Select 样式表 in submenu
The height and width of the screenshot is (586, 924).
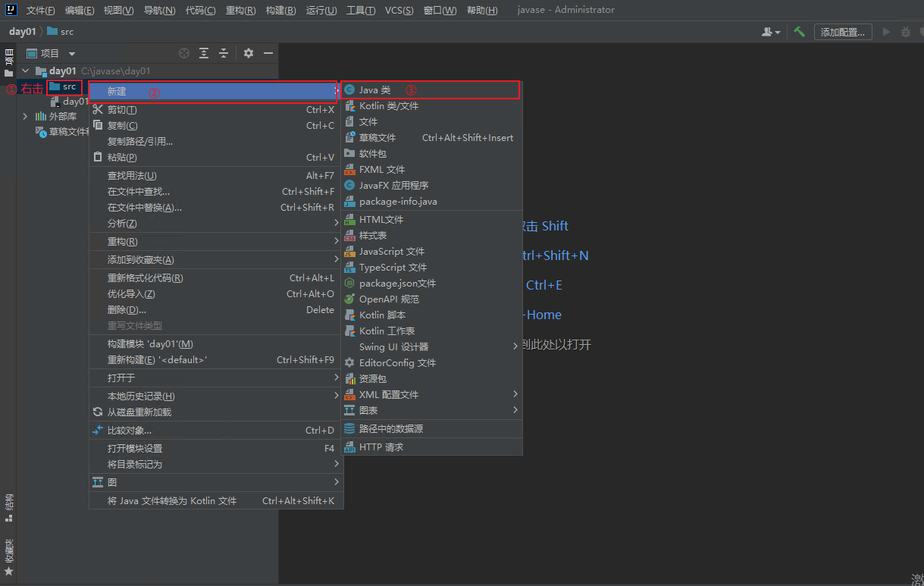pos(431,235)
